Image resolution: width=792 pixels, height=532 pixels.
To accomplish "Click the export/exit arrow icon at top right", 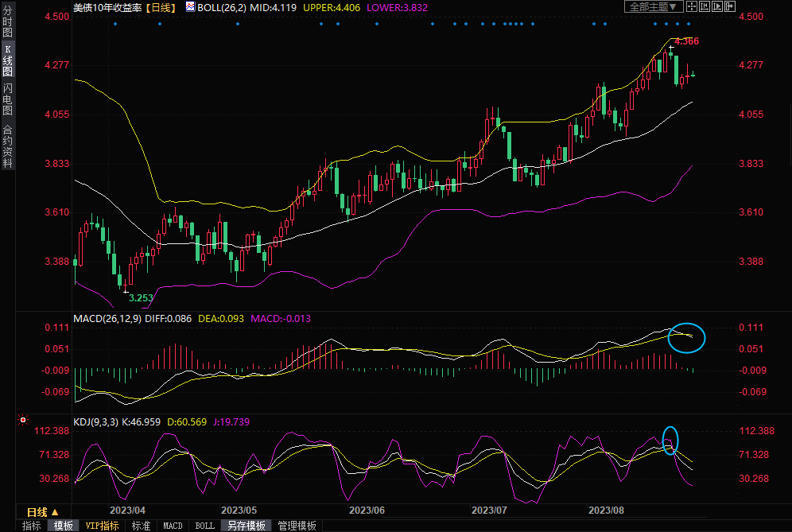I will [730, 6].
